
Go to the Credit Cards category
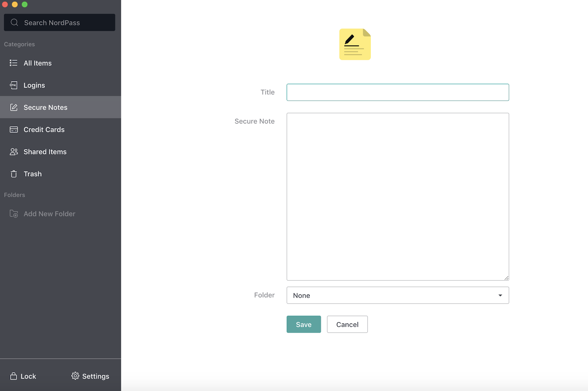pos(60,129)
